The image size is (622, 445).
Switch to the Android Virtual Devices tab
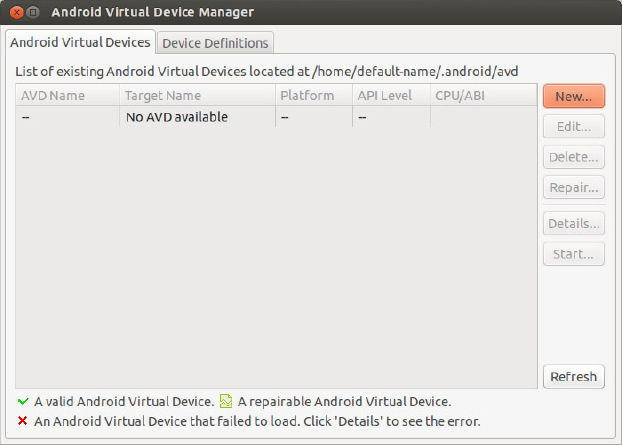point(80,42)
